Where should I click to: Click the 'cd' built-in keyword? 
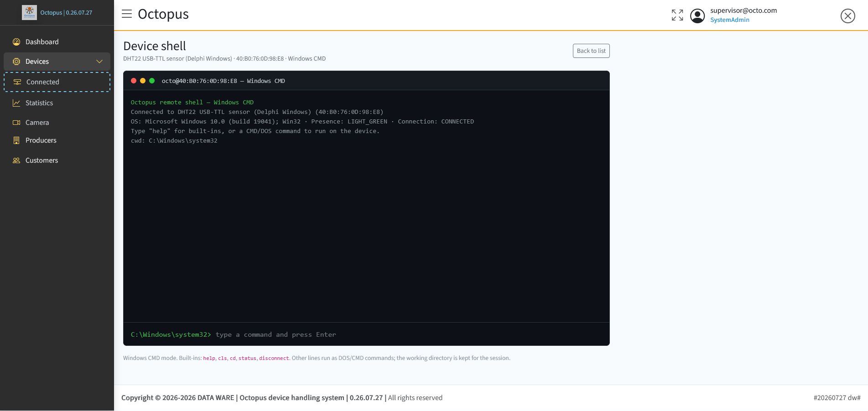233,358
